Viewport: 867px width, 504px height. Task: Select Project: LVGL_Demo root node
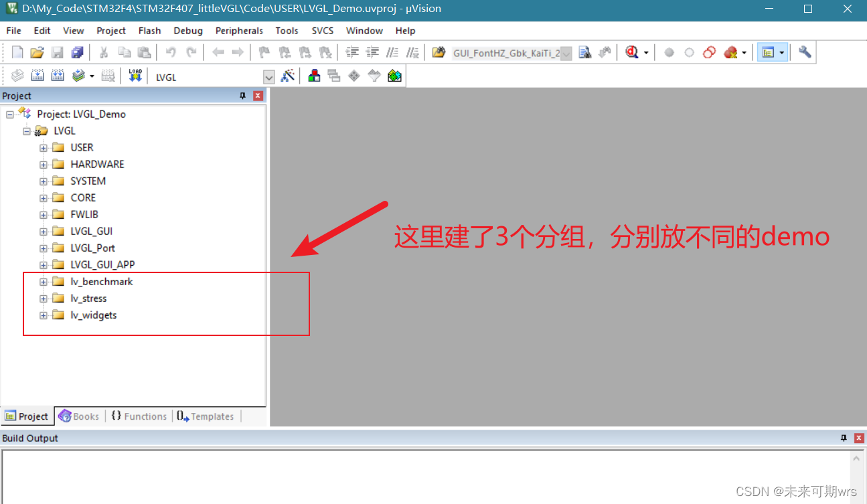point(80,114)
